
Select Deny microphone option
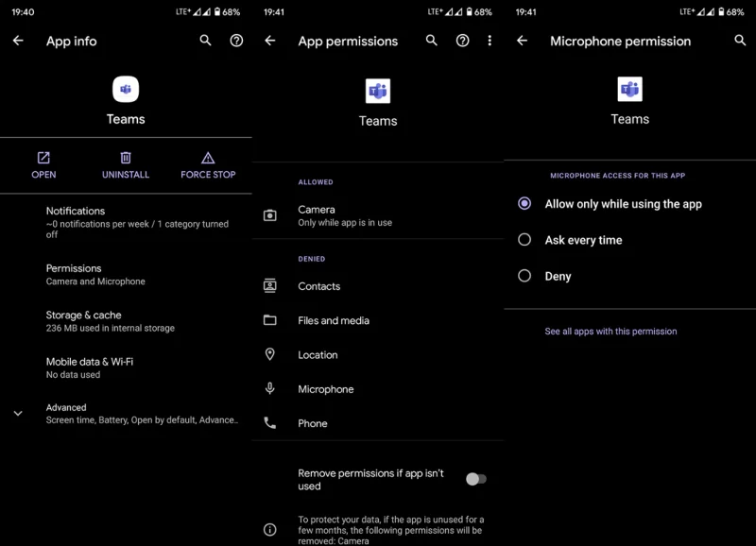[x=629, y=276]
